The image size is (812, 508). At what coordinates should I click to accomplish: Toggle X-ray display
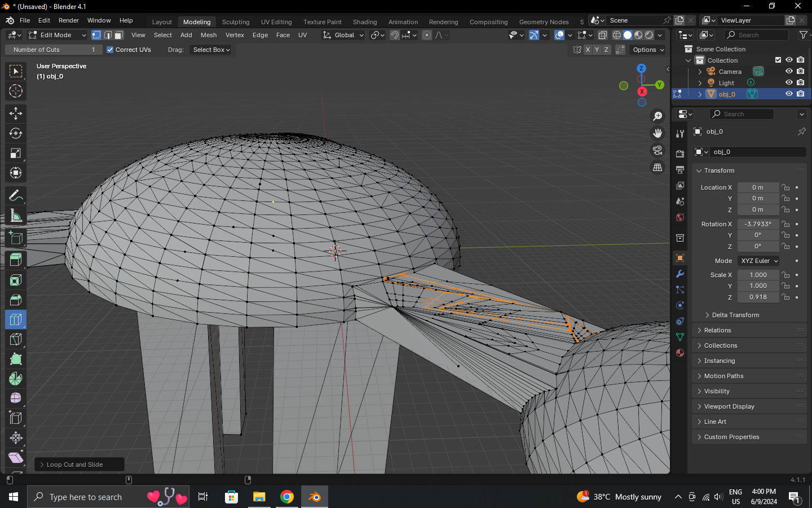click(x=602, y=35)
